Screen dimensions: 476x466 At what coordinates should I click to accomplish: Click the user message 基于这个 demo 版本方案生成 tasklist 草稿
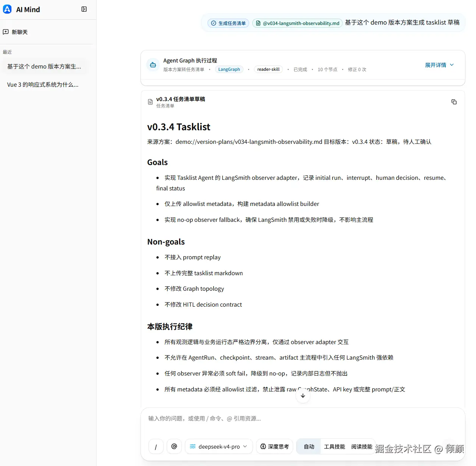coord(402,23)
